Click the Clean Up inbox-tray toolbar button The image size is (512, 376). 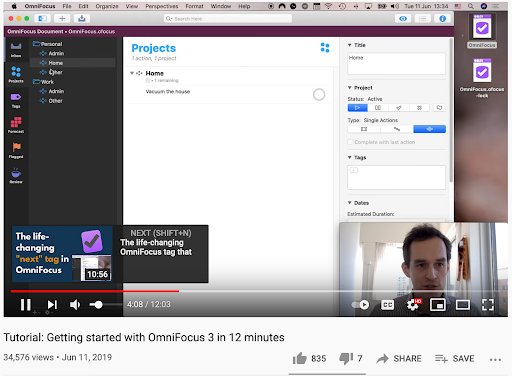coord(82,18)
